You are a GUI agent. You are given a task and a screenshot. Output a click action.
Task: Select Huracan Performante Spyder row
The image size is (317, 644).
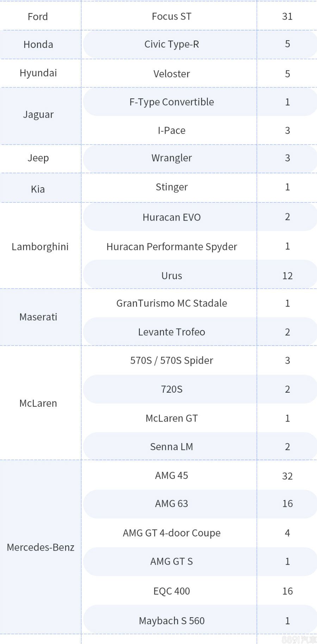click(x=172, y=246)
